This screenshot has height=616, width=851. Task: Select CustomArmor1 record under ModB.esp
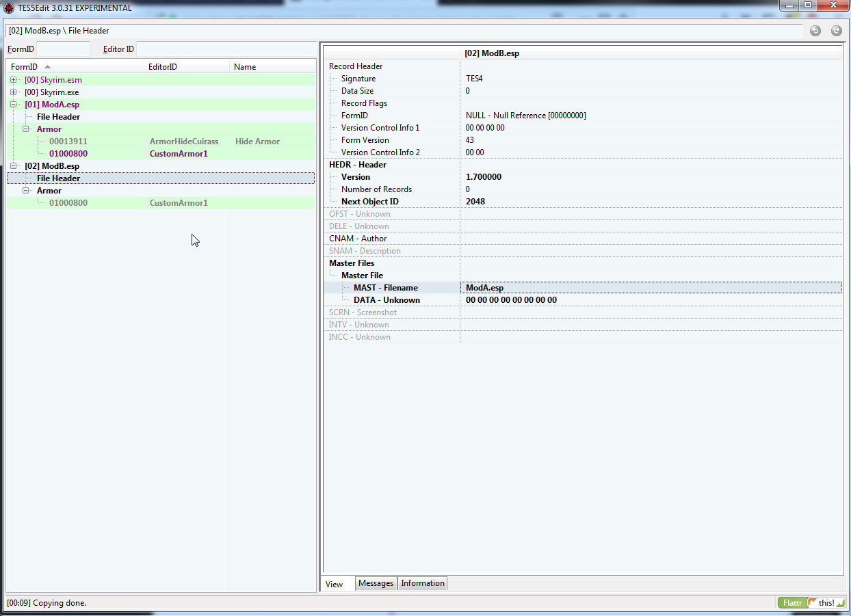pos(161,203)
